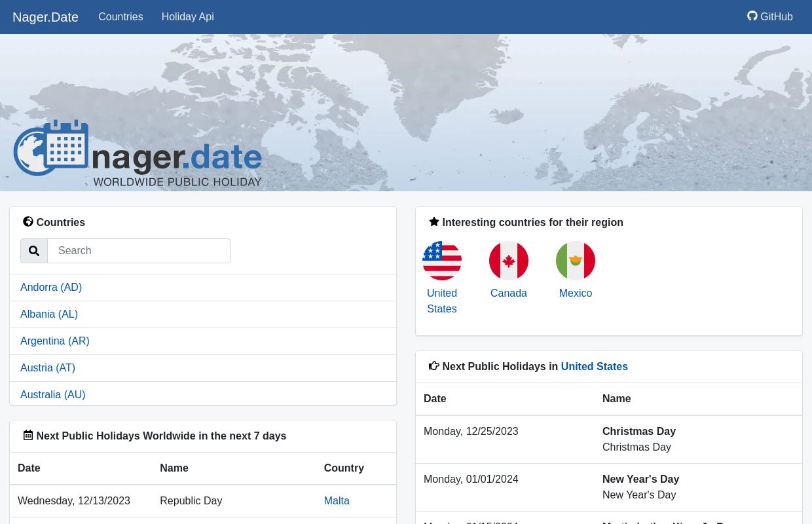Click the Date column header in worldwide table
The image size is (812, 524).
(x=29, y=468)
